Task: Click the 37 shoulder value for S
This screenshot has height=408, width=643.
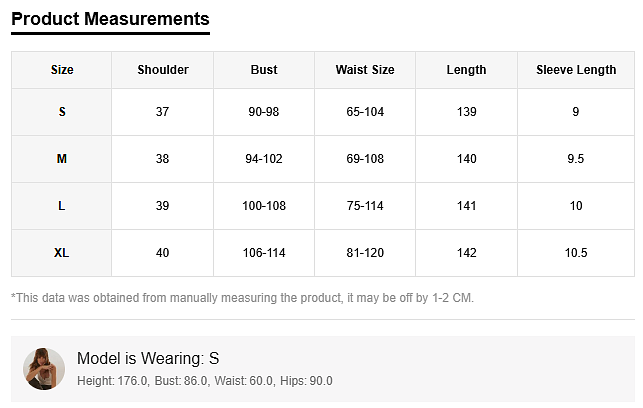Action: (x=163, y=112)
